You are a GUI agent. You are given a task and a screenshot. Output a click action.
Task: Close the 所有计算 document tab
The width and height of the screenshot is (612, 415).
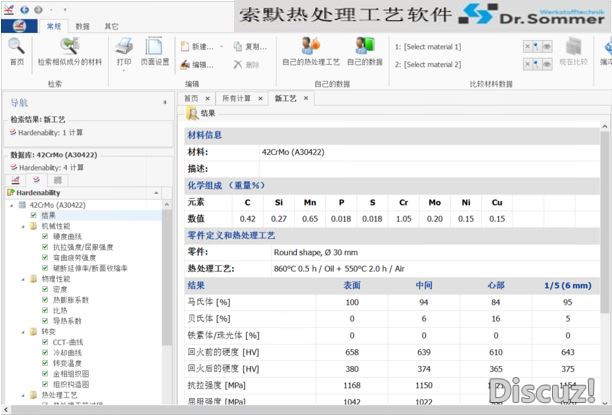pos(260,98)
